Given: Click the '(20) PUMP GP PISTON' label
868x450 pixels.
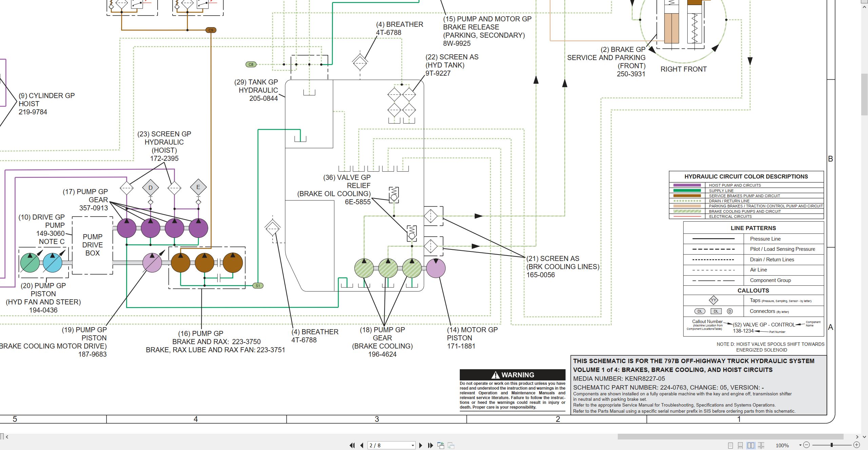Looking at the screenshot, I should click(x=43, y=298).
